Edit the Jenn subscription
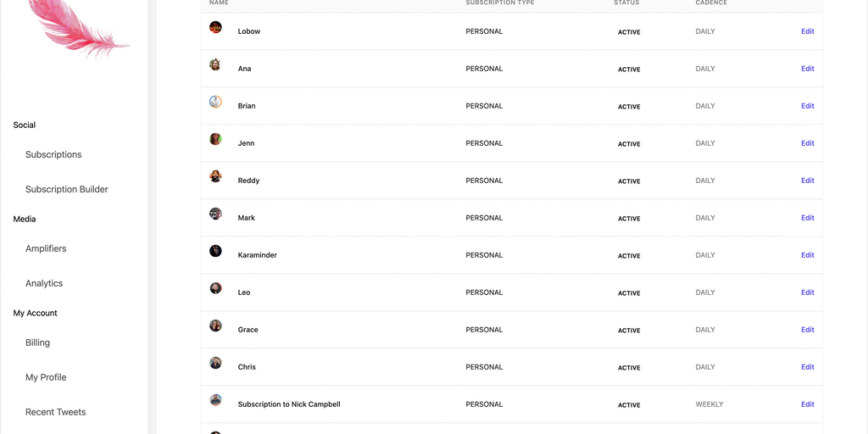Screen dimensions: 868x434 coord(807,143)
